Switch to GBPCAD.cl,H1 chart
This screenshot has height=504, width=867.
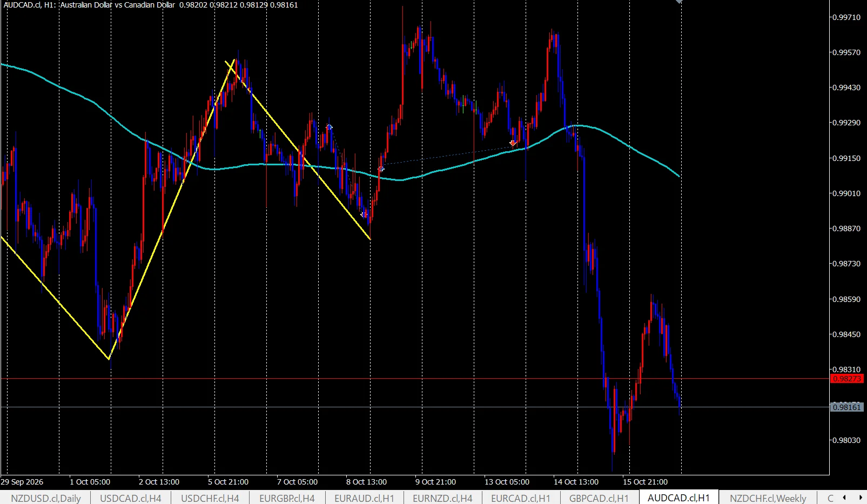tap(599, 498)
